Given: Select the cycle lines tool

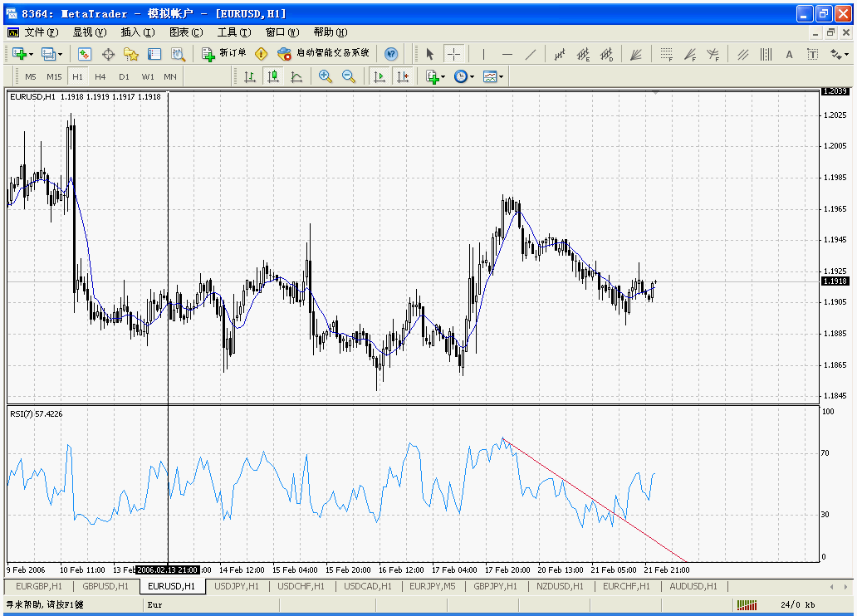Looking at the screenshot, I should point(766,54).
